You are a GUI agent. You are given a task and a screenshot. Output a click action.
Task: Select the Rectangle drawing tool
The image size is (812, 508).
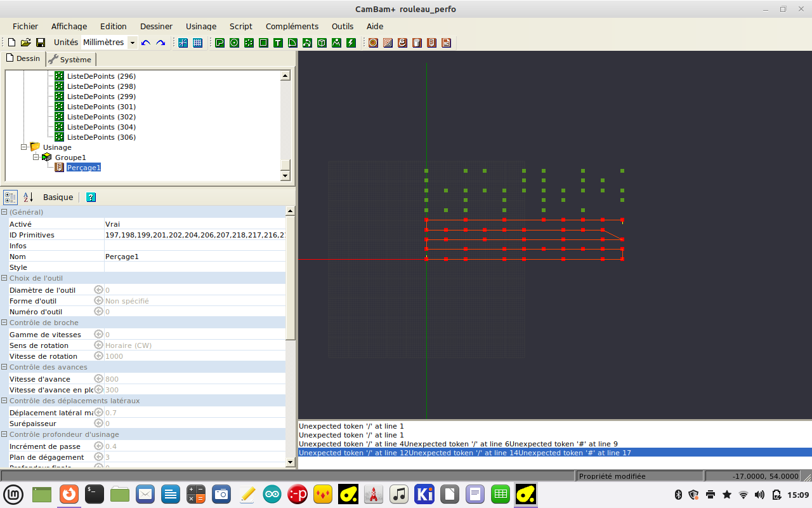[x=263, y=43]
